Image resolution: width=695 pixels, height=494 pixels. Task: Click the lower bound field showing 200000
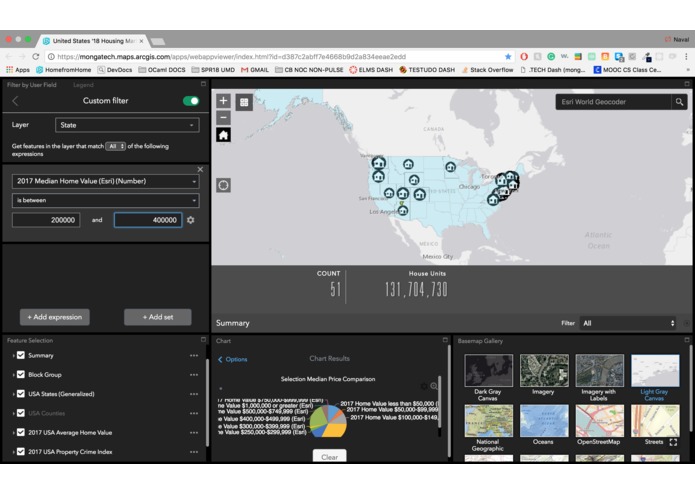pyautogui.click(x=46, y=220)
